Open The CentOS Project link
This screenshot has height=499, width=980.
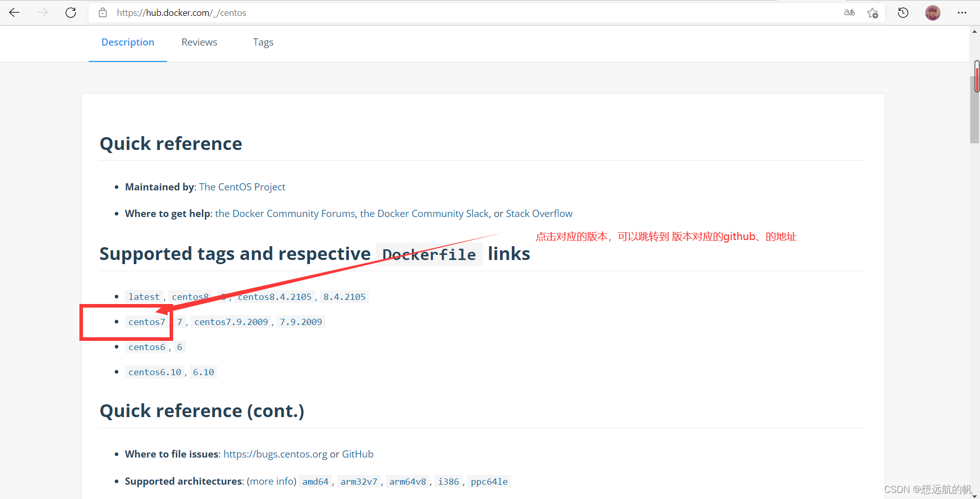(x=242, y=187)
